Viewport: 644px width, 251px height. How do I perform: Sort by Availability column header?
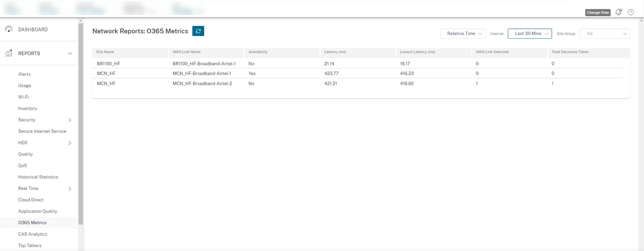258,52
